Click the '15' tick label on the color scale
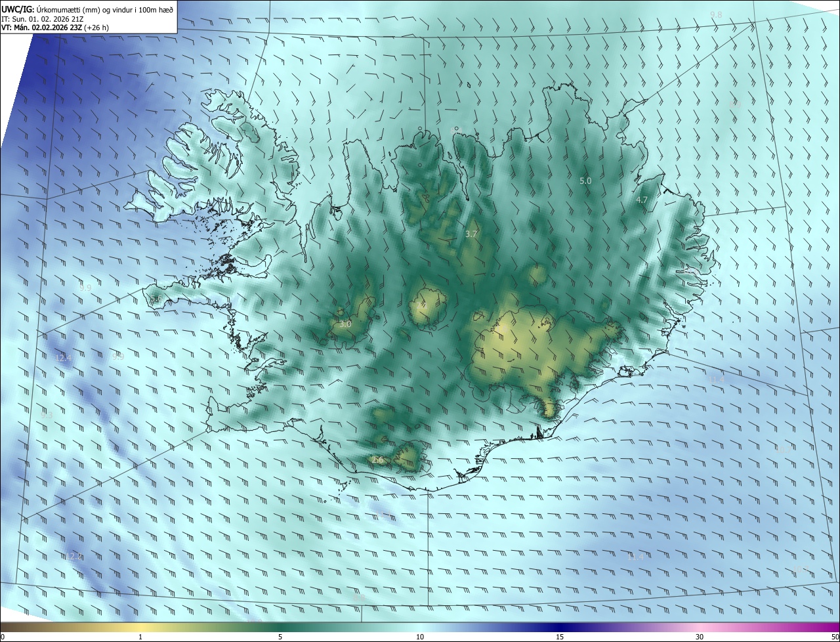The height and width of the screenshot is (642, 840). tap(560, 637)
